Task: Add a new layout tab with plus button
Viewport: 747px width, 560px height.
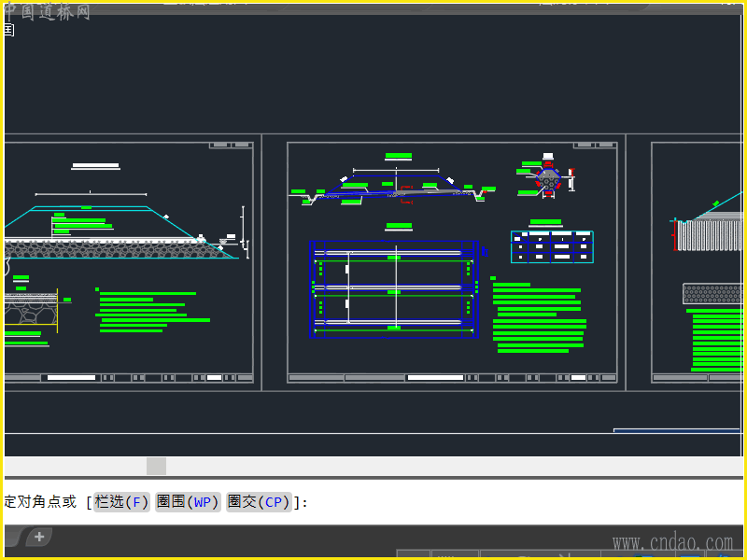Action: pyautogui.click(x=39, y=538)
